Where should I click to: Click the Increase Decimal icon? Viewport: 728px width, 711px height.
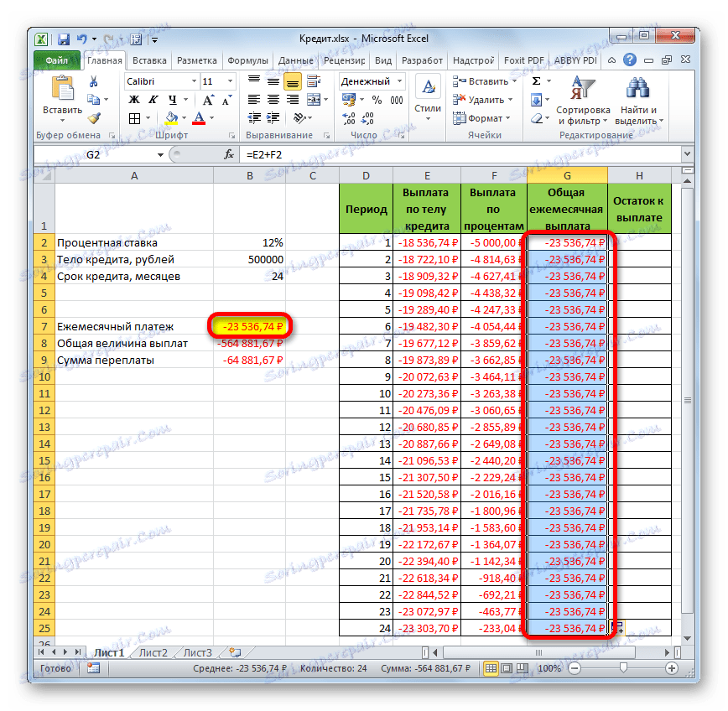(349, 119)
